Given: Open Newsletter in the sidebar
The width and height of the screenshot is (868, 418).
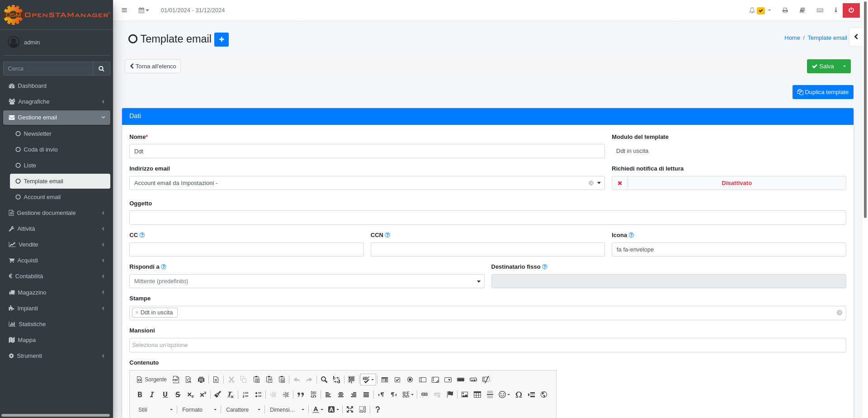Looking at the screenshot, I should pos(38,134).
